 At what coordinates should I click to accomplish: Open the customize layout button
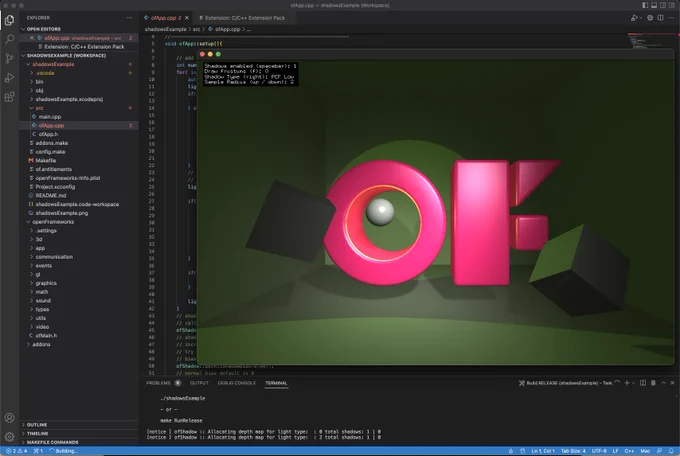tap(672, 5)
